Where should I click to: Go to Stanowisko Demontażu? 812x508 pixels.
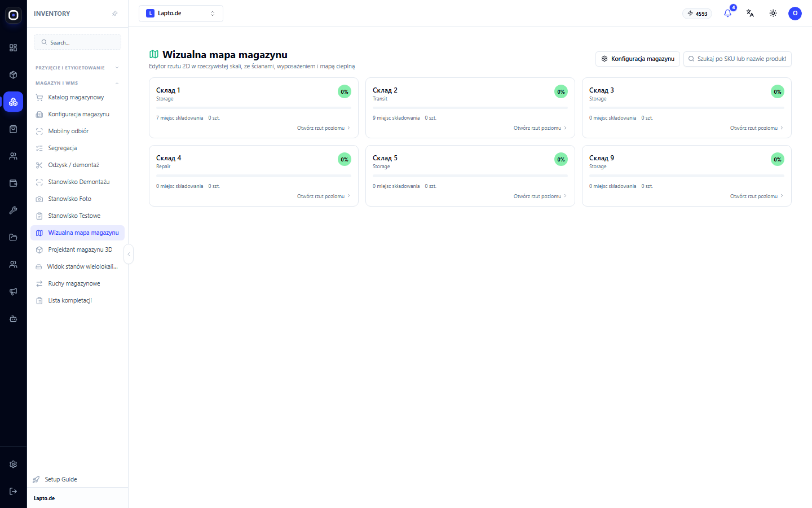tap(78, 182)
